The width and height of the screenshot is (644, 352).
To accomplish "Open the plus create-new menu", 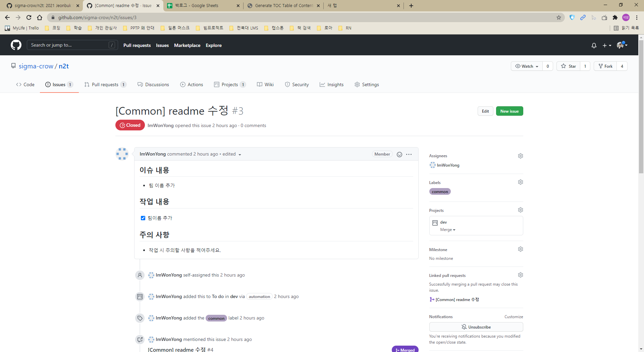I will pos(607,45).
